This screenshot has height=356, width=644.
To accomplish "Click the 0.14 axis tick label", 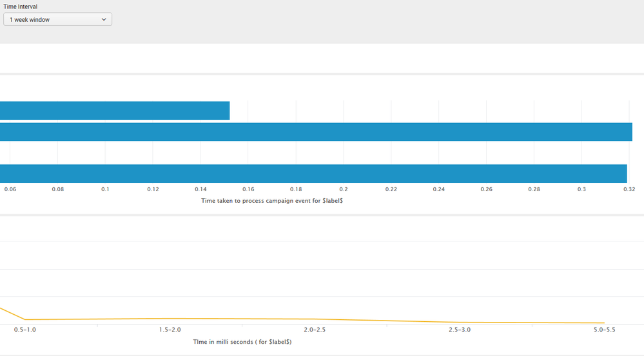I will click(x=200, y=189).
